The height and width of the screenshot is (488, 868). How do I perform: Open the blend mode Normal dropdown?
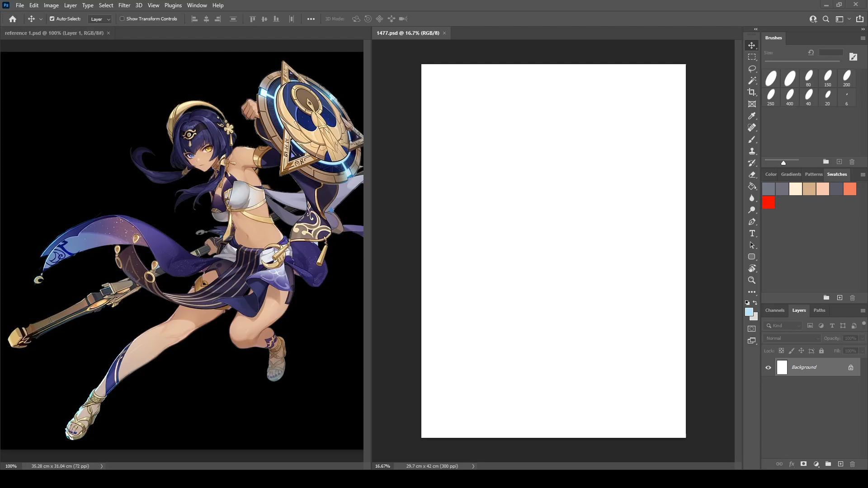792,338
